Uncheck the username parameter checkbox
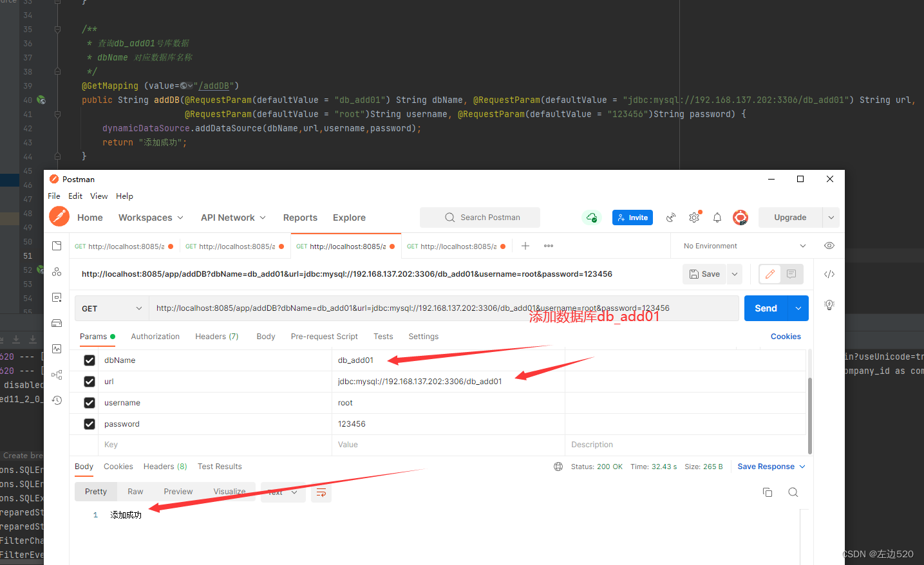Screen dimensions: 924x565 (x=90, y=403)
